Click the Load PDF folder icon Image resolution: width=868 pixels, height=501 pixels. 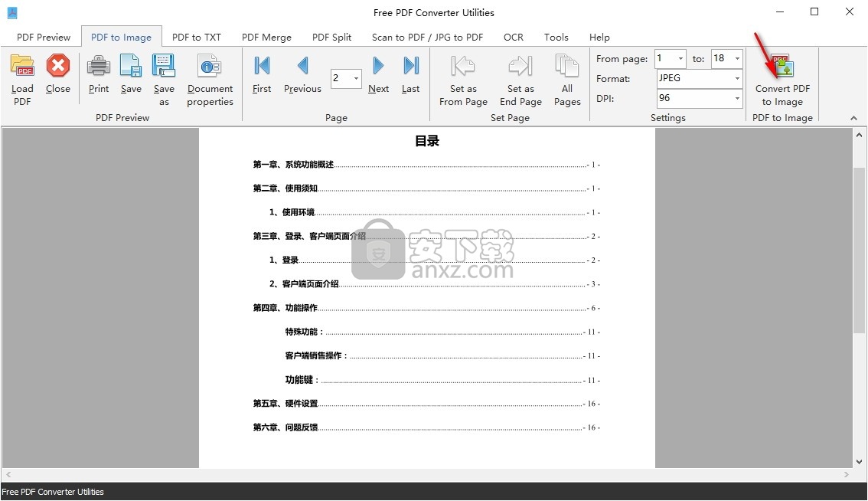(x=22, y=66)
